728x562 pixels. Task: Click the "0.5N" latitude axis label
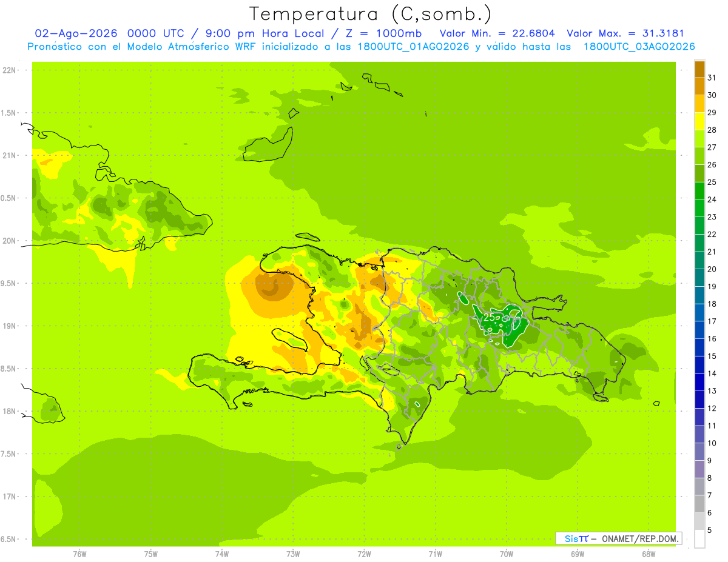tap(9, 198)
